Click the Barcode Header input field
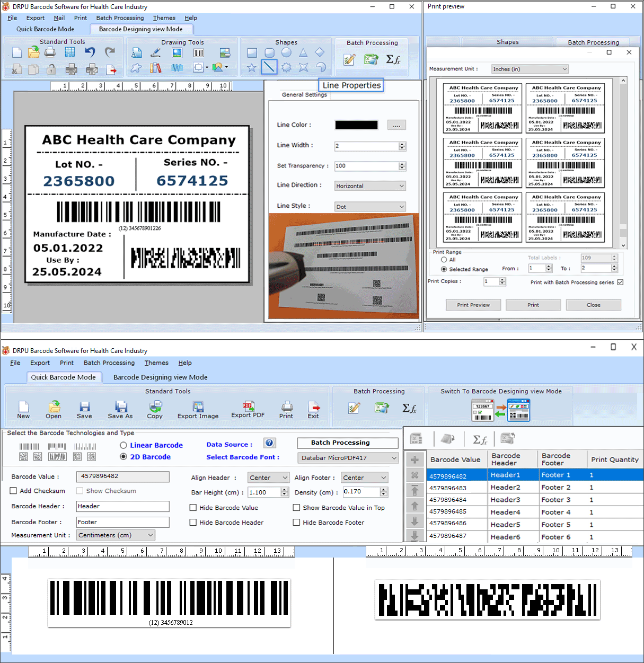This screenshot has width=644, height=663. [122, 506]
